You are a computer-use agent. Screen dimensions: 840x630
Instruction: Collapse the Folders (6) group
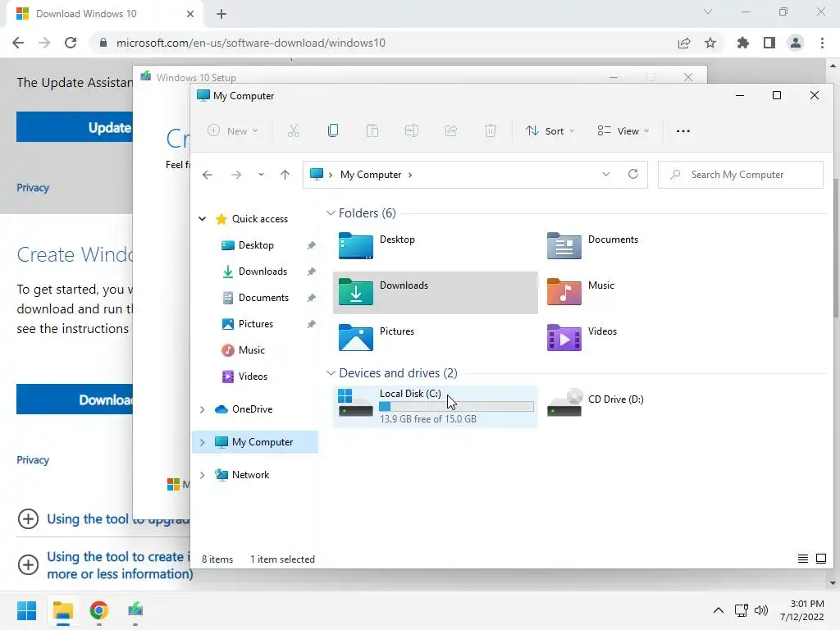click(x=331, y=213)
